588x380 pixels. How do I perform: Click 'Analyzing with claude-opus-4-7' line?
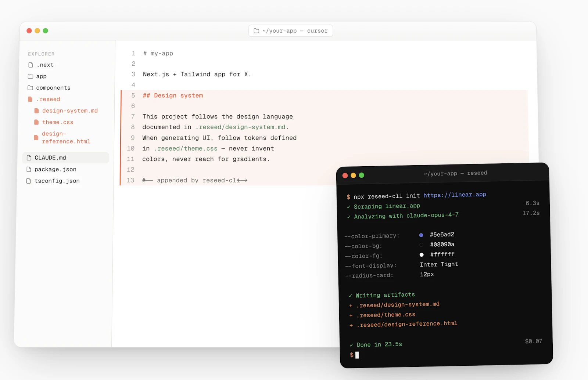point(403,216)
